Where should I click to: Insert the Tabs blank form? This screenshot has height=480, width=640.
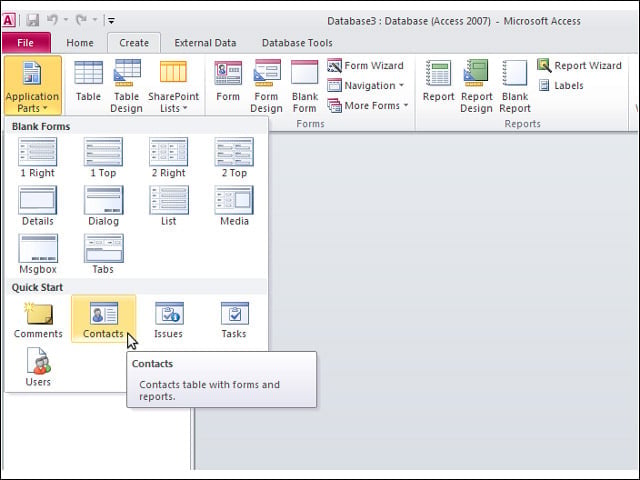click(x=103, y=254)
